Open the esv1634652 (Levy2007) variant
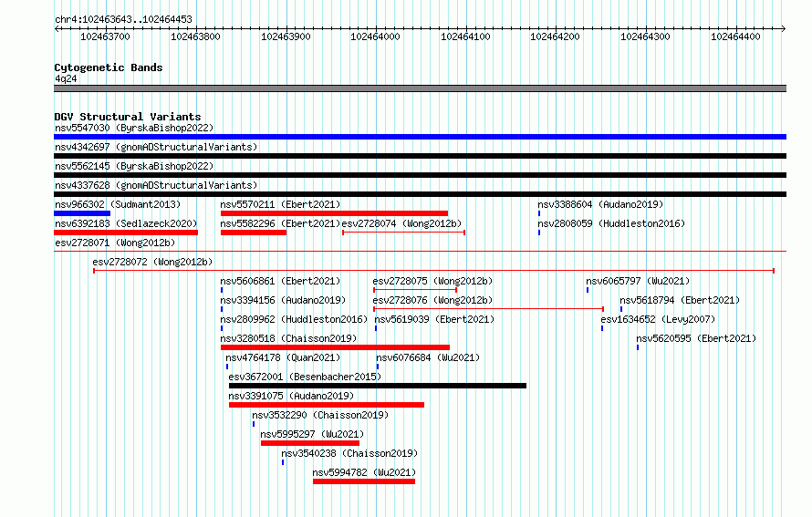Screen dimensions: 812x517 tap(658, 319)
